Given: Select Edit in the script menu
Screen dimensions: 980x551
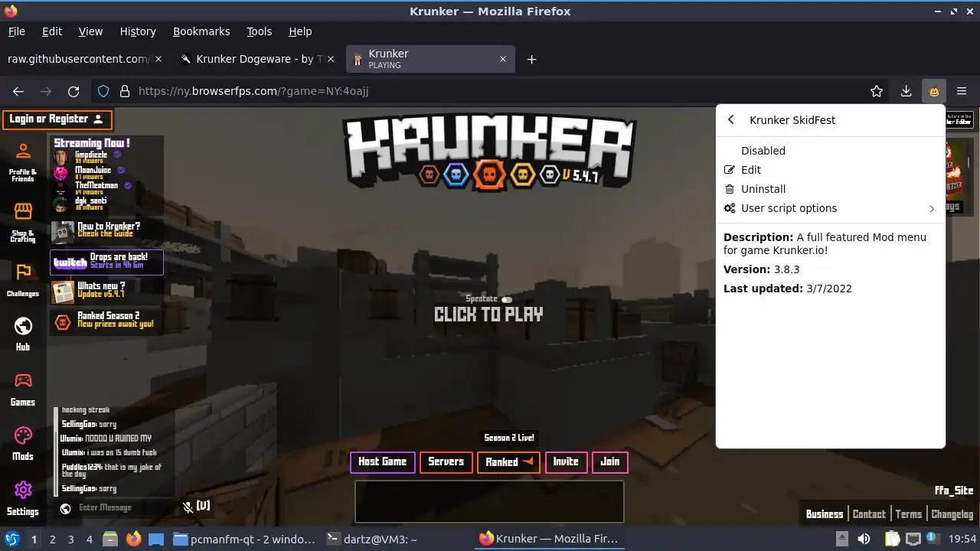Looking at the screenshot, I should pos(830,170).
